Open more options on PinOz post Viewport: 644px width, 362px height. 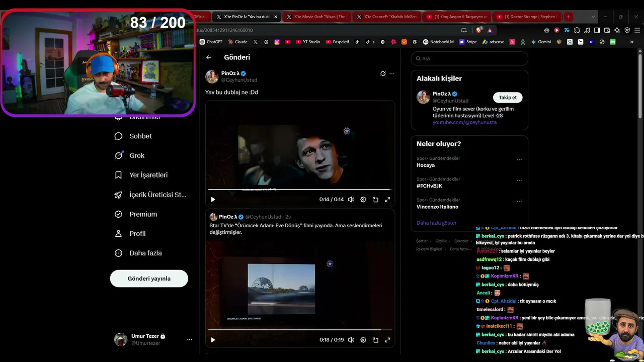tap(392, 73)
